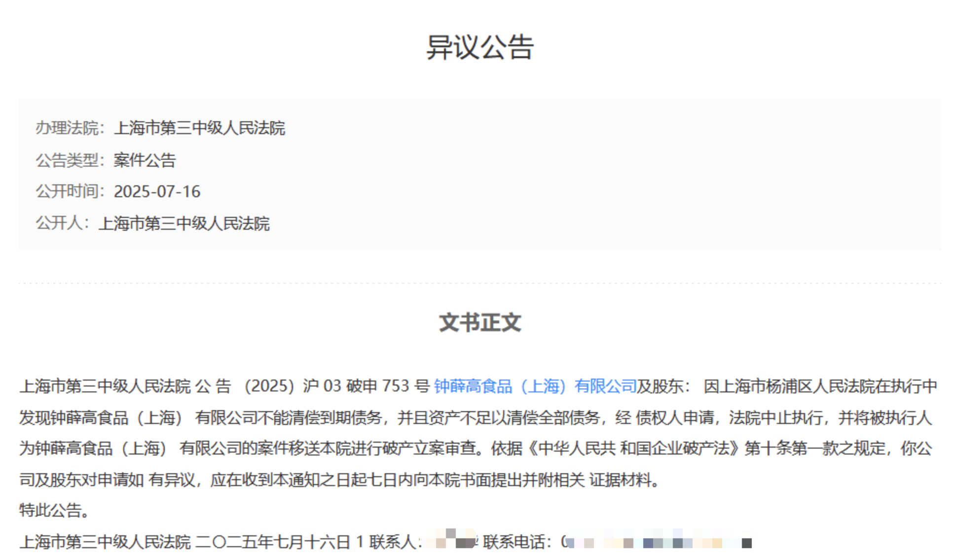
Task: Click the 异议公告 page title
Action: pos(479,48)
